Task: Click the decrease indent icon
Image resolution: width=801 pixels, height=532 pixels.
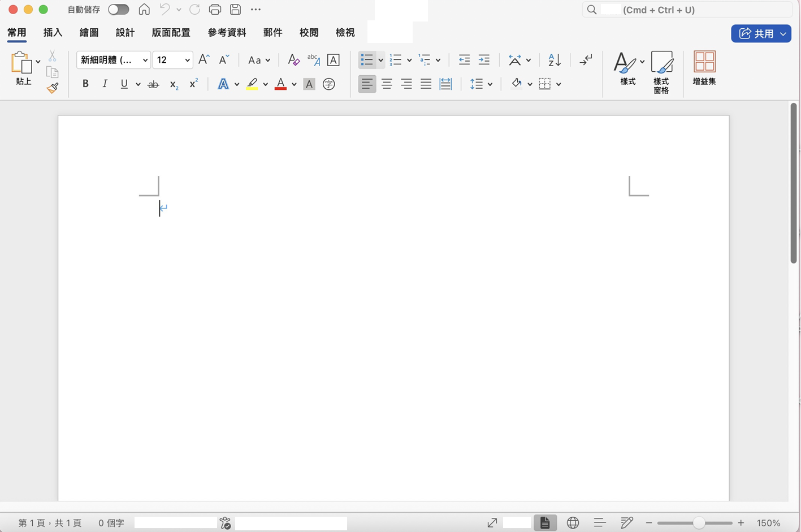Action: [465, 59]
